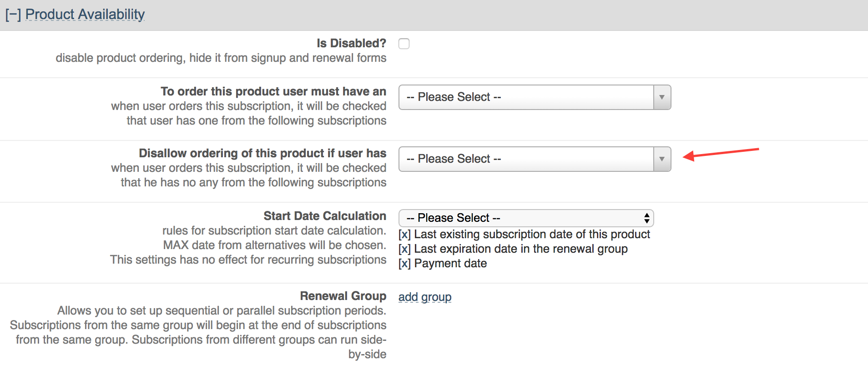This screenshot has height=370, width=868.
Task: Click the "Disallow ordering of this product" label
Action: click(262, 153)
